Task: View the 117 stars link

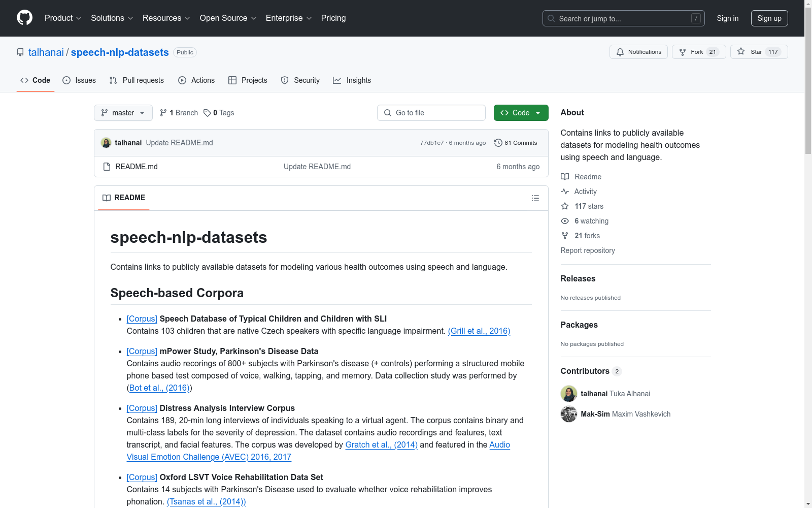Action: (x=583, y=206)
